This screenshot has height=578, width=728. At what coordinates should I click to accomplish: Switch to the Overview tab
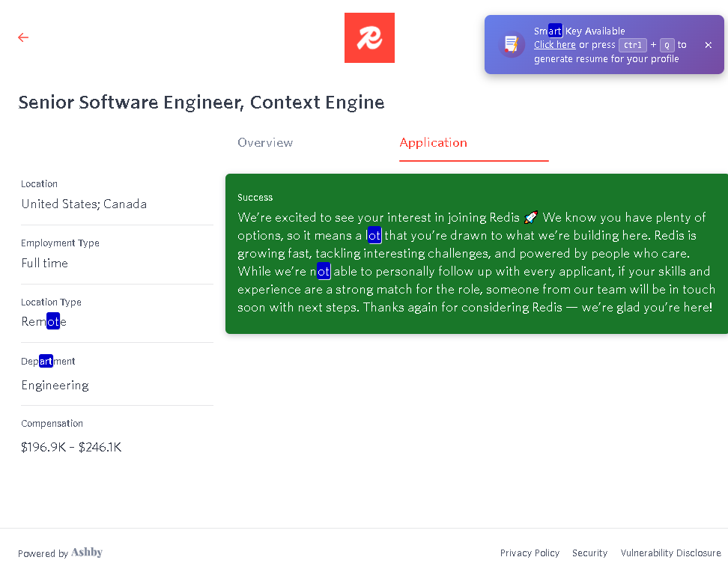click(x=265, y=142)
